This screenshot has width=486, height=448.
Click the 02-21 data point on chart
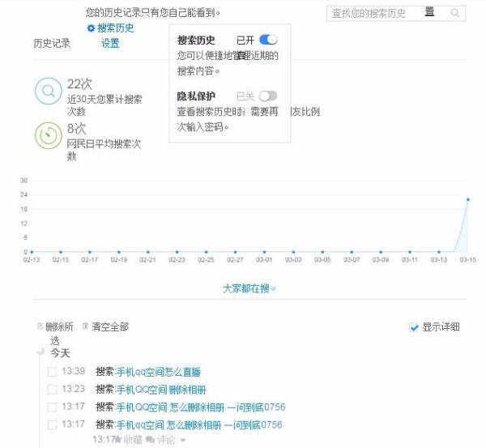(x=148, y=252)
